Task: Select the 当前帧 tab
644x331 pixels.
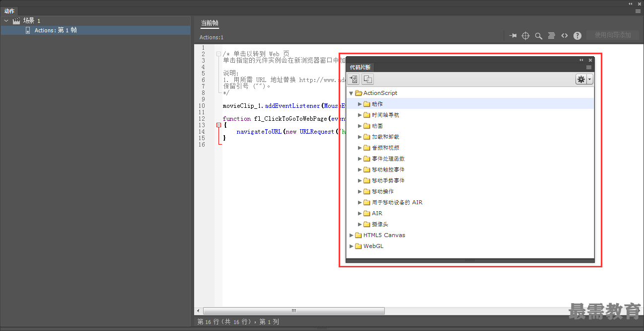Action: (210, 23)
